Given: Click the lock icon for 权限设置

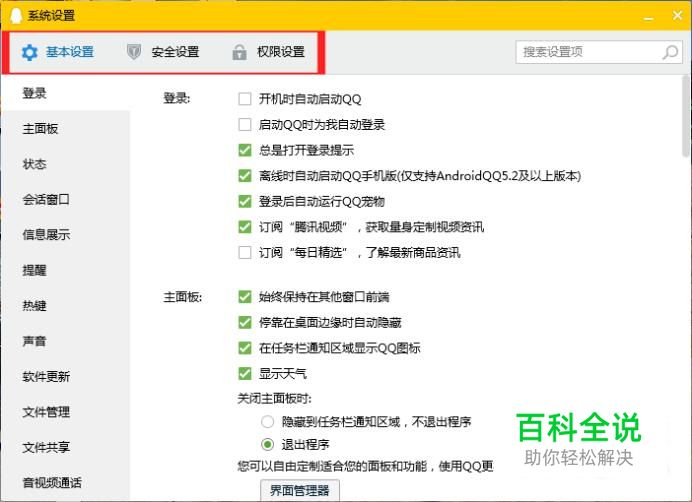Looking at the screenshot, I should point(239,52).
